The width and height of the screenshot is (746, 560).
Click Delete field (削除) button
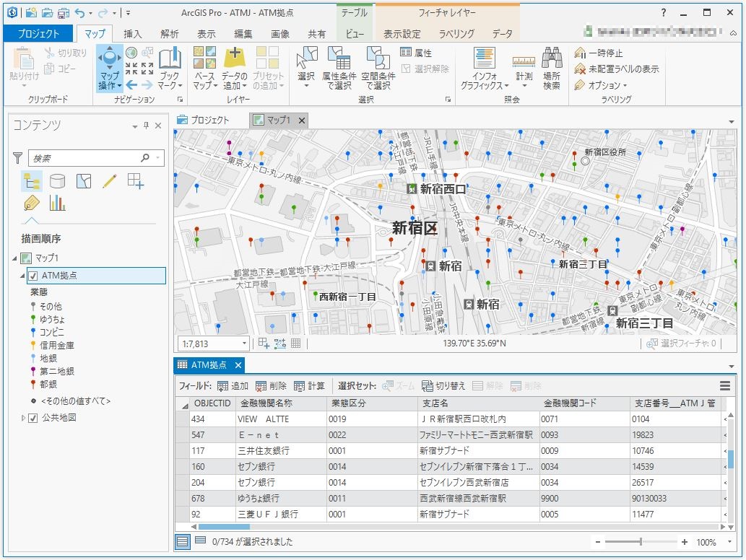(272, 386)
